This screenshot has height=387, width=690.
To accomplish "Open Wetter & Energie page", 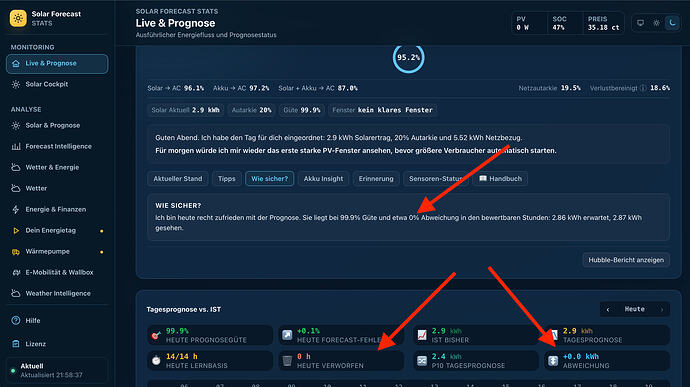I will (x=57, y=167).
